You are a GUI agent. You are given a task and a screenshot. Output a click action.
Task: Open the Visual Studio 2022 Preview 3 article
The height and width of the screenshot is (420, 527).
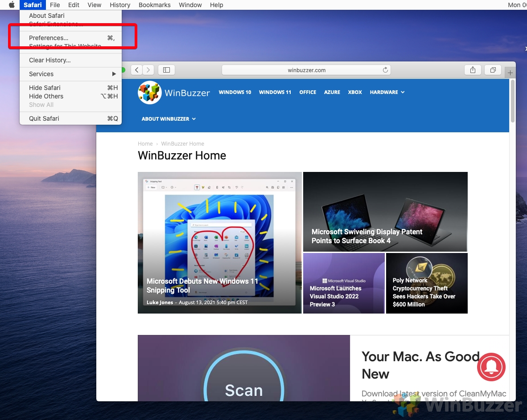(x=335, y=296)
